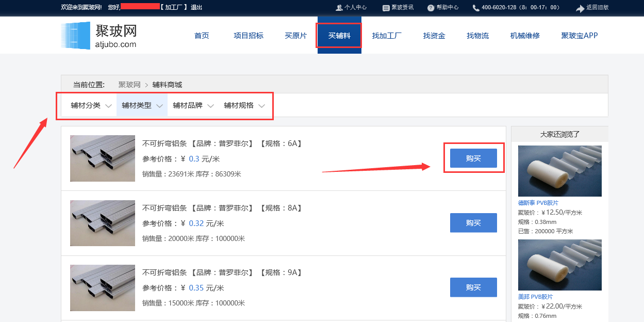The height and width of the screenshot is (322, 644).
Task: Click the 400-6020-128 phone number text
Action: tap(499, 8)
